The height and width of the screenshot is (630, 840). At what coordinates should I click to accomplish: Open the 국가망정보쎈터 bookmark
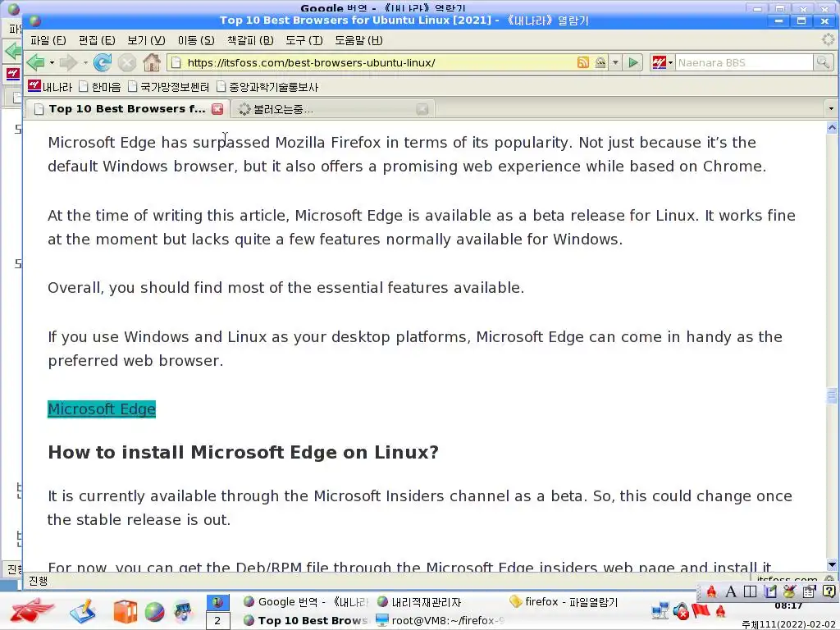168,87
